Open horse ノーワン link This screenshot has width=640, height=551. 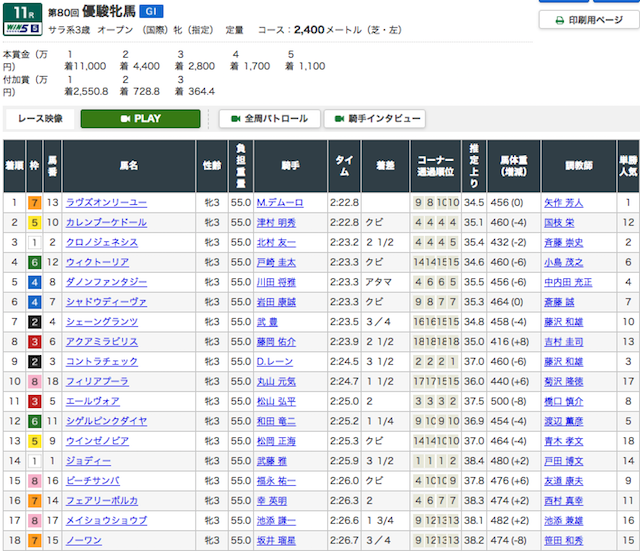point(84,541)
